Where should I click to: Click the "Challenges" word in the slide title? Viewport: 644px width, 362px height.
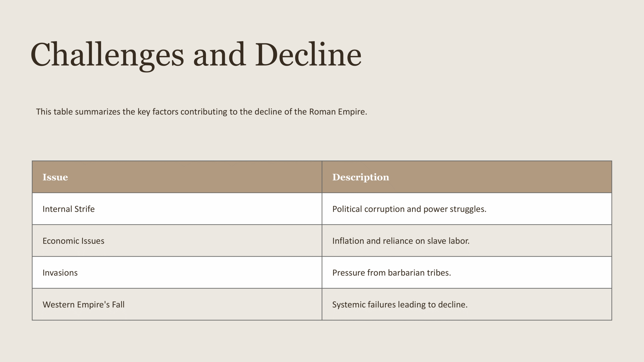107,55
